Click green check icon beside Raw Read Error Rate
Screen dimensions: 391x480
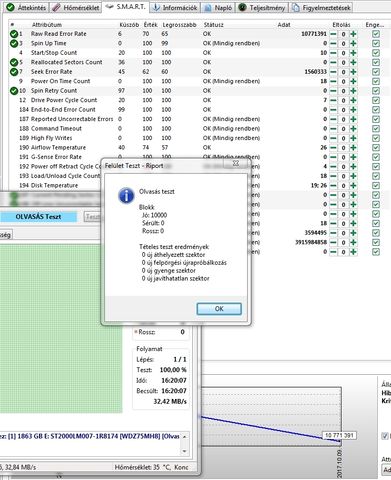(14, 34)
